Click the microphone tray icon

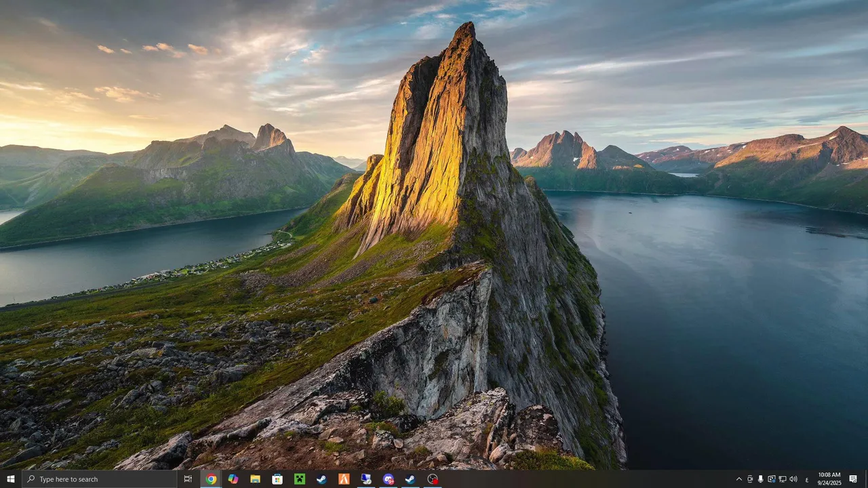pos(761,479)
